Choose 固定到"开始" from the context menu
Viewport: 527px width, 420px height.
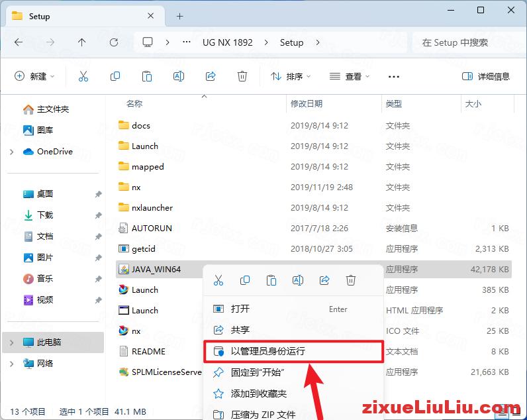293,372
